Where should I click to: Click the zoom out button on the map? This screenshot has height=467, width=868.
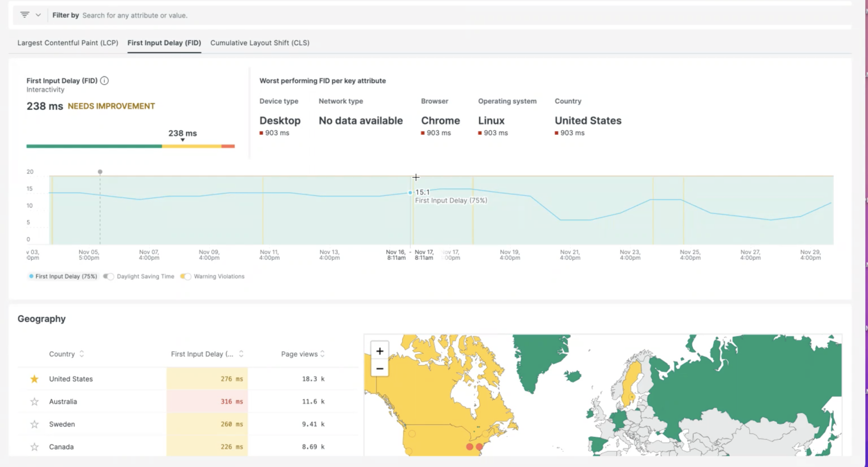pos(379,368)
